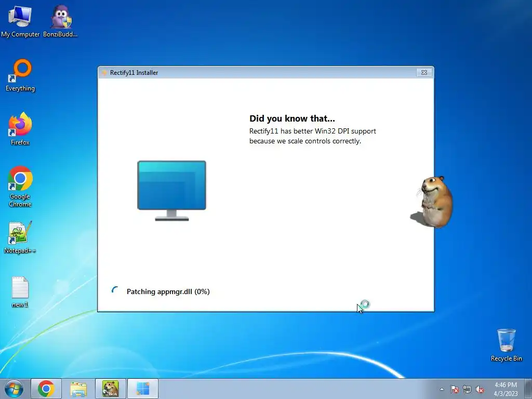
Task: Open Chrome from the taskbar
Action: click(x=46, y=389)
